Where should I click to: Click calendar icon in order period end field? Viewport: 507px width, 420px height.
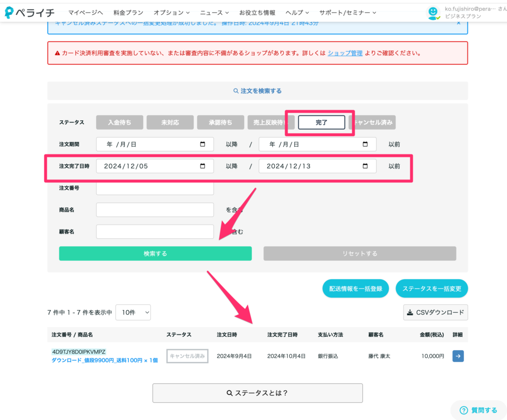[x=365, y=144]
